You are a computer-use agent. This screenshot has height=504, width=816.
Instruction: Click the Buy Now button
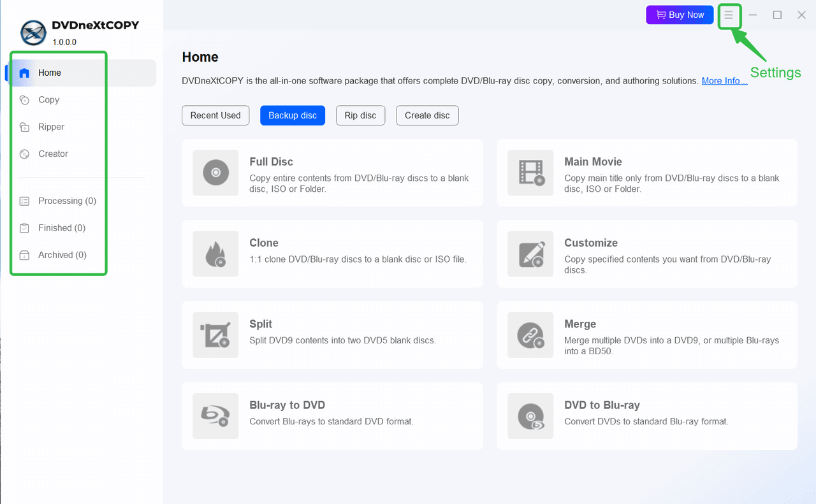(680, 15)
